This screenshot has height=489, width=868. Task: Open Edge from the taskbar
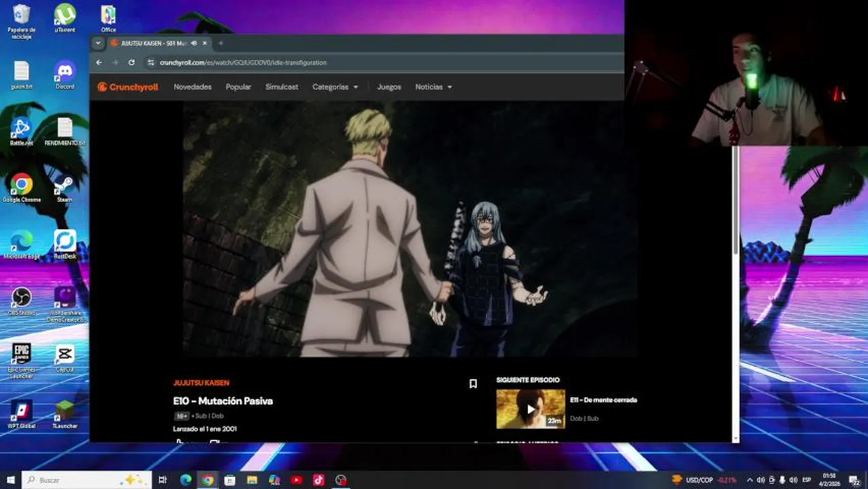[x=185, y=480]
